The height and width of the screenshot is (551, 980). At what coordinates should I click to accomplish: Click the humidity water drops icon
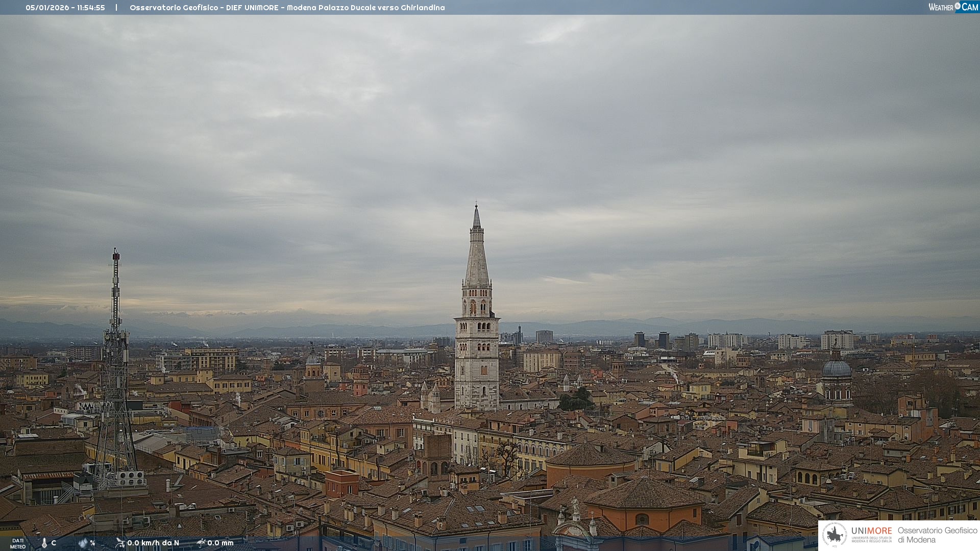(83, 543)
